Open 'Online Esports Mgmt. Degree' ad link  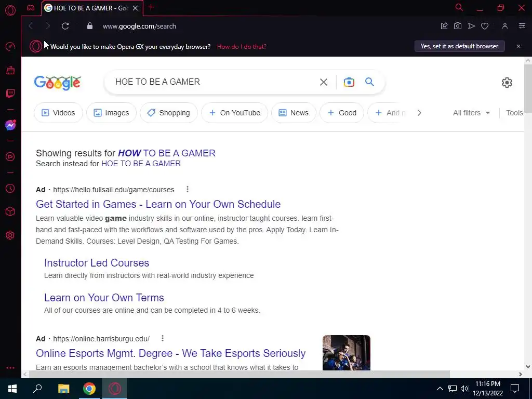[170, 353]
